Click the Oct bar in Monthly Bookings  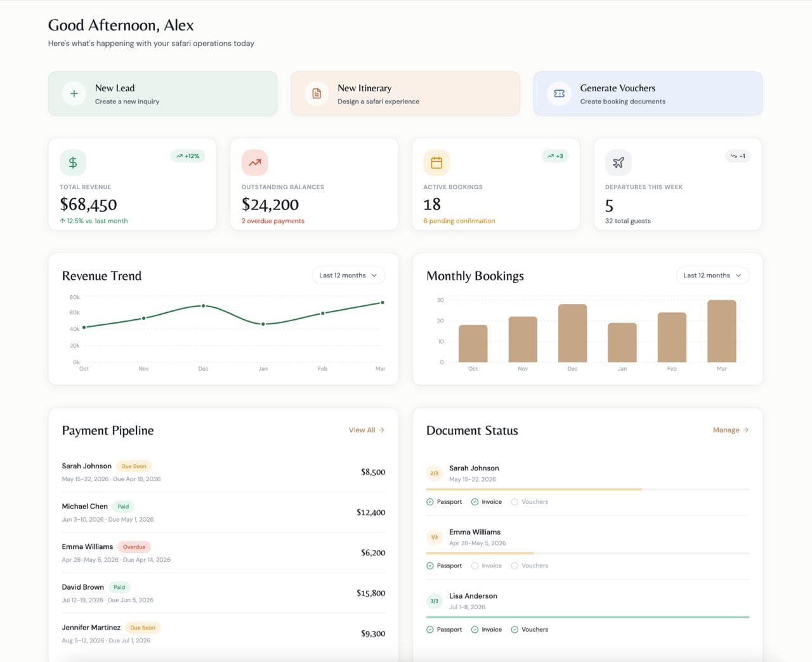pyautogui.click(x=473, y=343)
